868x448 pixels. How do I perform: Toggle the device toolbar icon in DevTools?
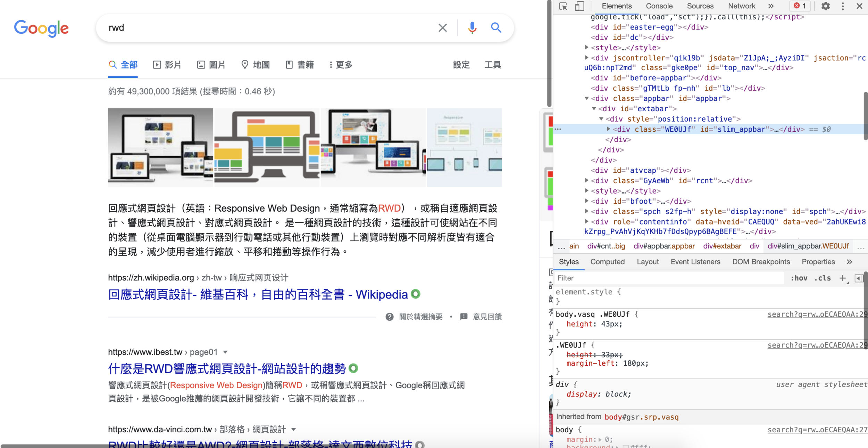579,6
